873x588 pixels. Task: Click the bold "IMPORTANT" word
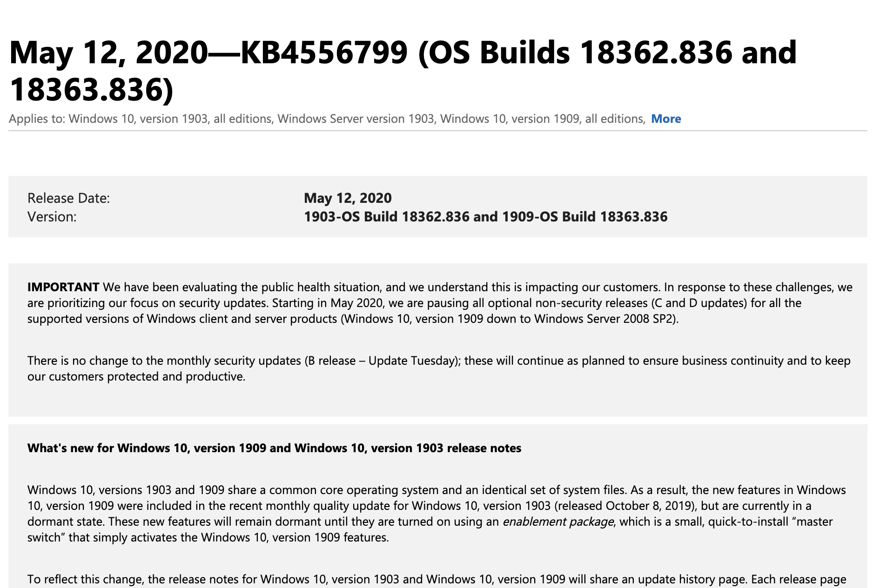coord(63,287)
